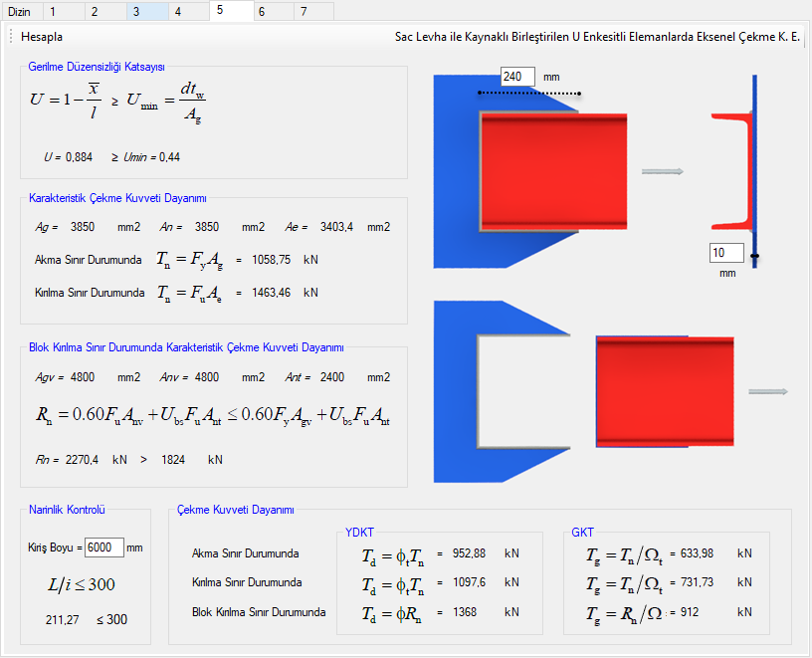Click the Ag value 3850
Viewport: 812px width, 658px height.
point(83,227)
